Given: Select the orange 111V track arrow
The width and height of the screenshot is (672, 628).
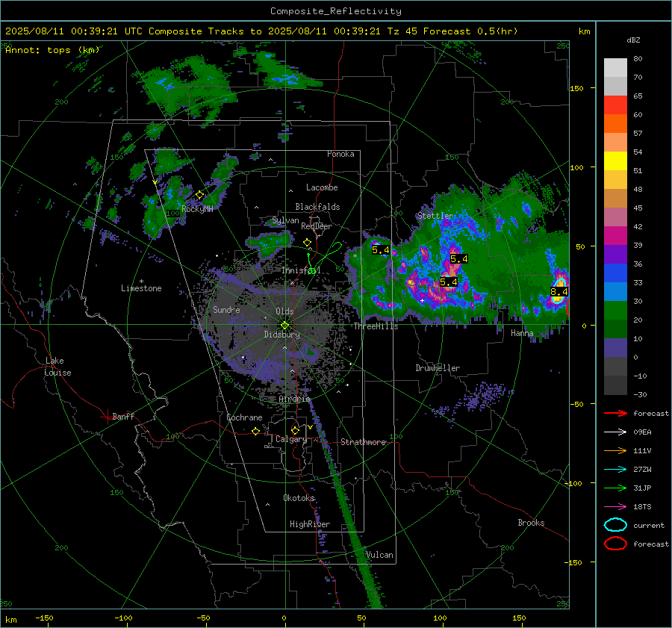Looking at the screenshot, I should pos(615,450).
